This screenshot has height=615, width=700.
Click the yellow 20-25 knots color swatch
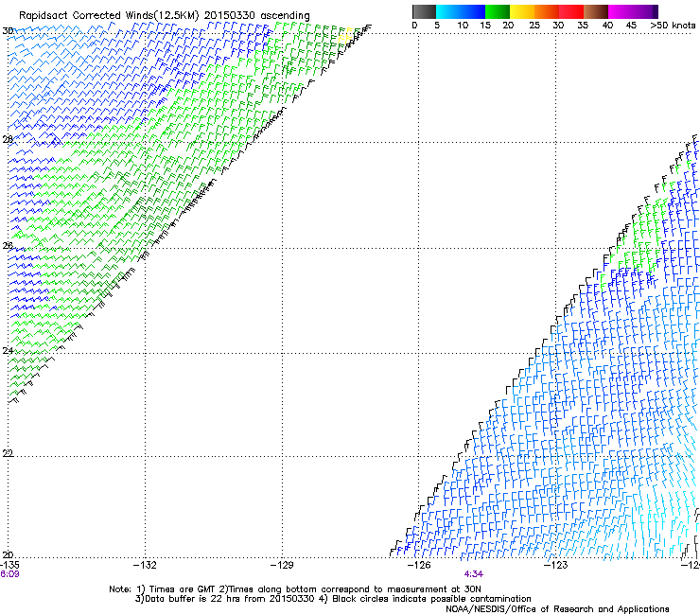[x=522, y=11]
